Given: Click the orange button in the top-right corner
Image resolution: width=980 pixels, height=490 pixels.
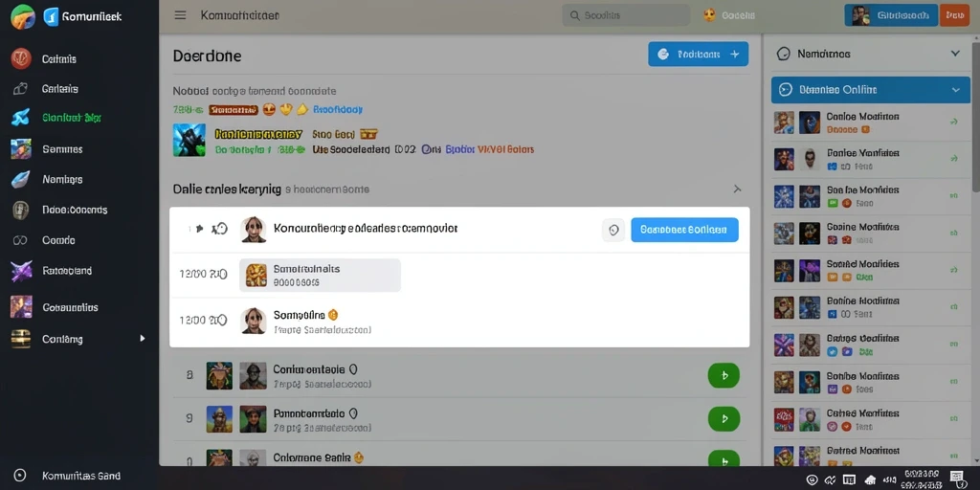Looking at the screenshot, I should tap(954, 15).
